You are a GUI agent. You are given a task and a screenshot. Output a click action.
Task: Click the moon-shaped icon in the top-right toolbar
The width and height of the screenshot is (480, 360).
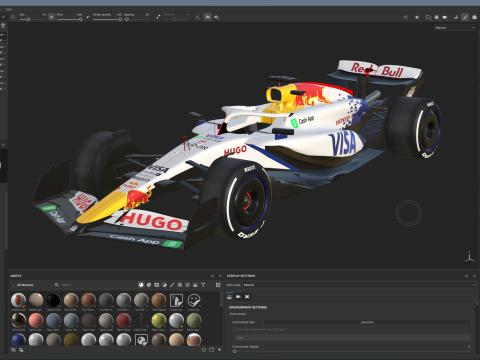[x=456, y=17]
